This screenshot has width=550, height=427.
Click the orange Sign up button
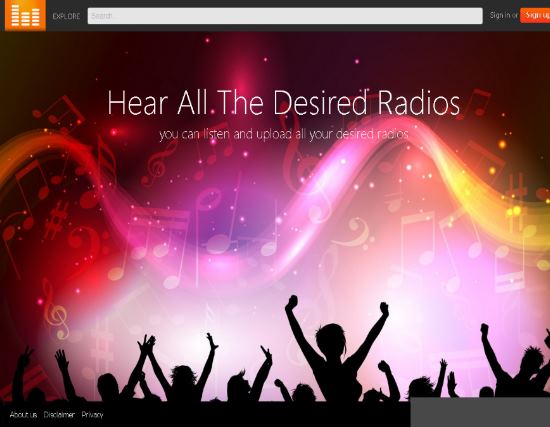coord(535,15)
